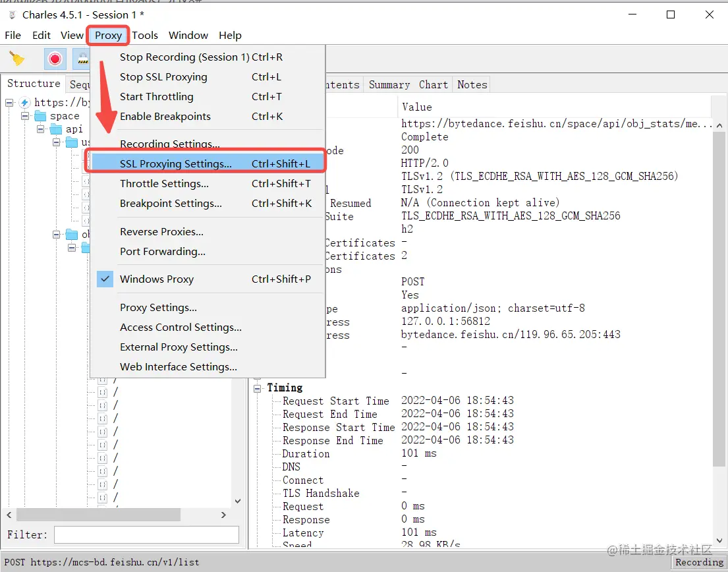Open Proxy Settings
The image size is (728, 572).
(208, 308)
